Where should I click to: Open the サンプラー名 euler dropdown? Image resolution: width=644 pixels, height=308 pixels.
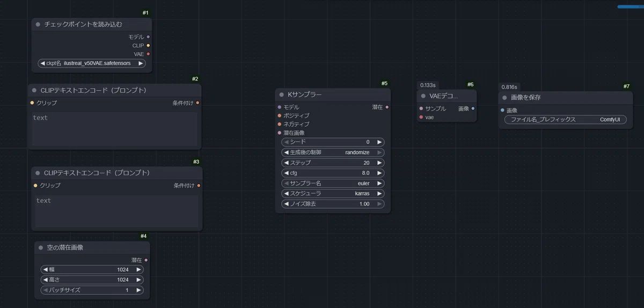pos(333,184)
